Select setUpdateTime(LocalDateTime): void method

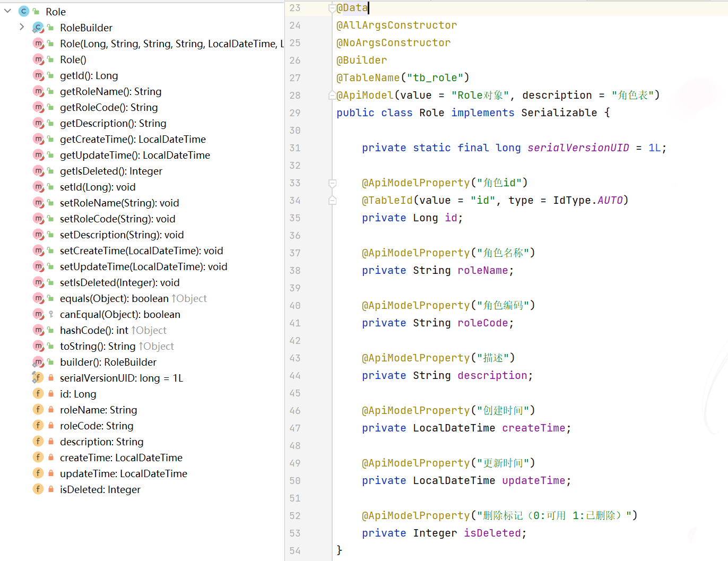(x=144, y=266)
